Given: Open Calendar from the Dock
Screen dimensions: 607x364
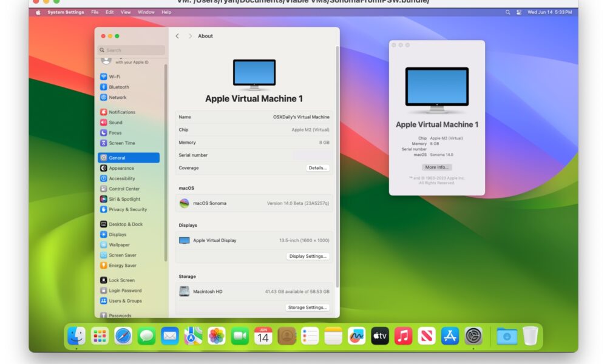Looking at the screenshot, I should click(x=263, y=335).
